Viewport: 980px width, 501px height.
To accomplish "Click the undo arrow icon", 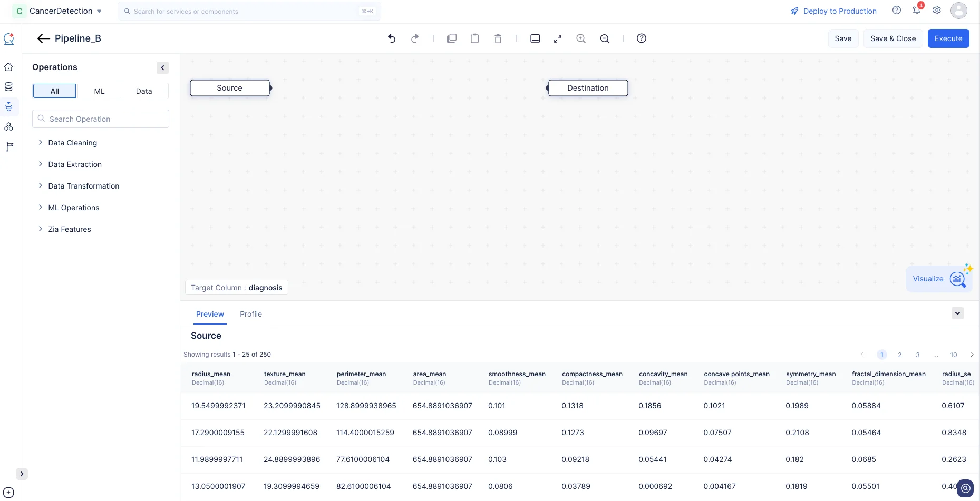I will [392, 38].
